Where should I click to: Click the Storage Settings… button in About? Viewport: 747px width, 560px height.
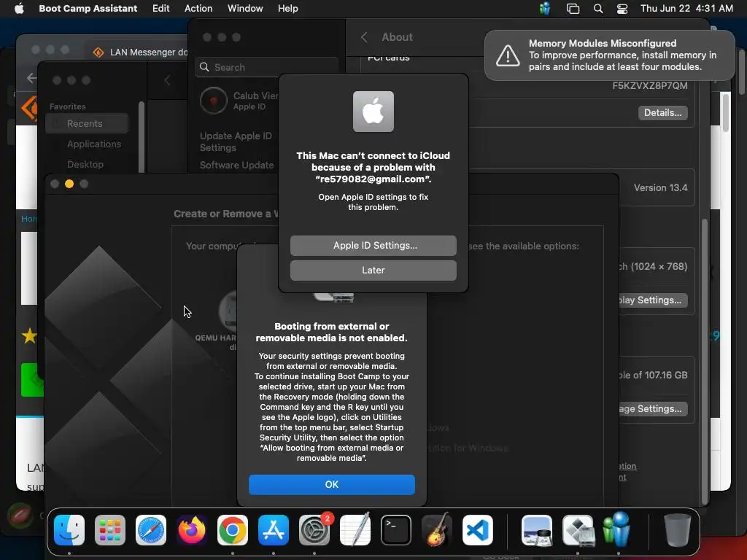pos(653,408)
